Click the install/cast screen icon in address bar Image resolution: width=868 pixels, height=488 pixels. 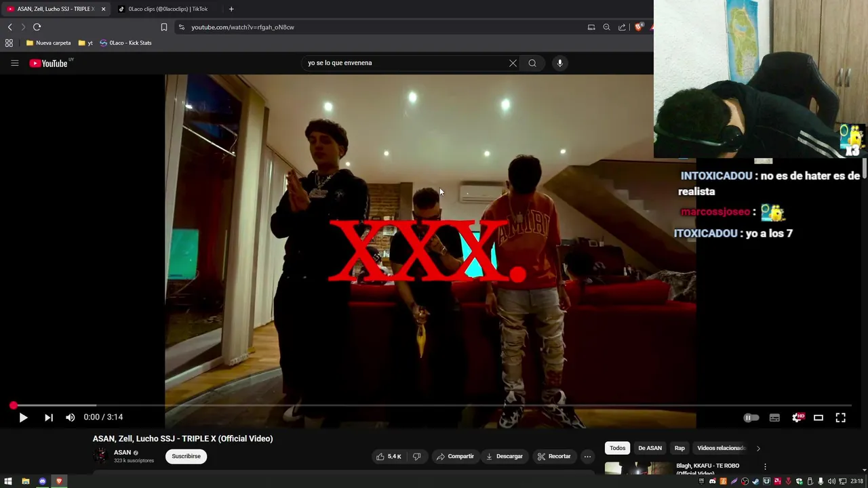click(x=591, y=27)
